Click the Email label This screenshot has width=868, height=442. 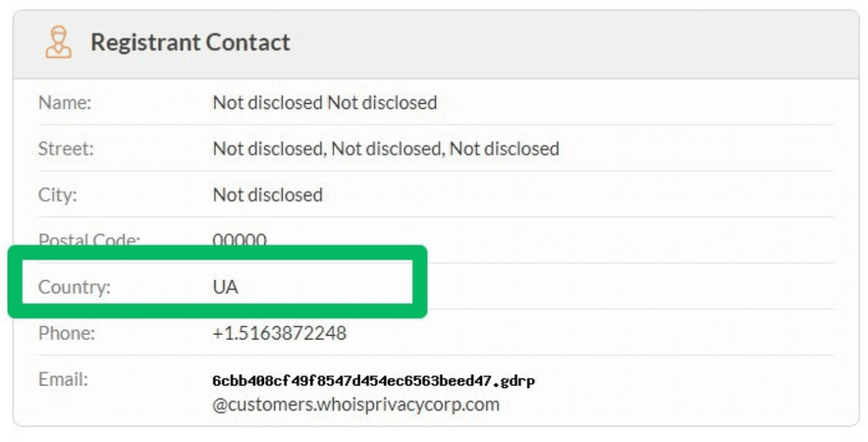(63, 379)
